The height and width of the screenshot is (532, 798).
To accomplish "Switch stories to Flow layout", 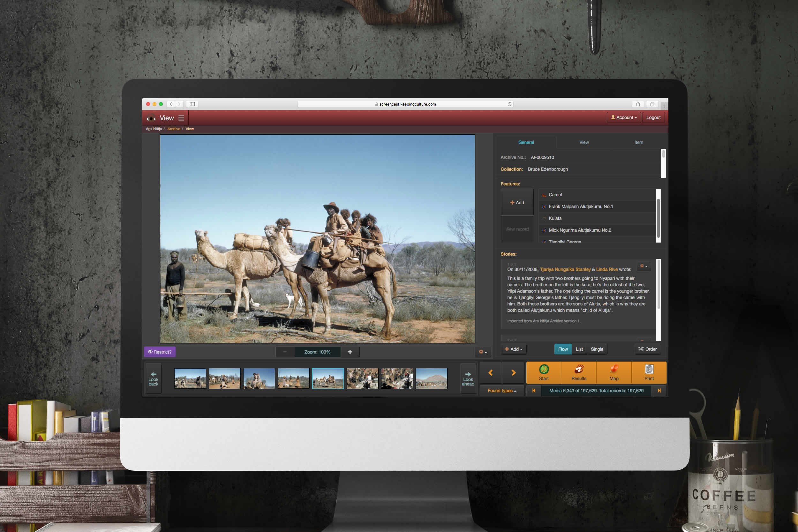I will (562, 349).
